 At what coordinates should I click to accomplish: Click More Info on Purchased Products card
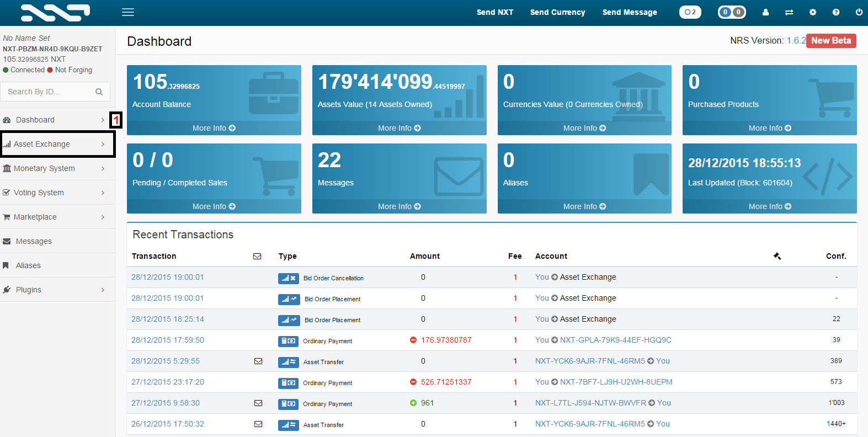[770, 128]
